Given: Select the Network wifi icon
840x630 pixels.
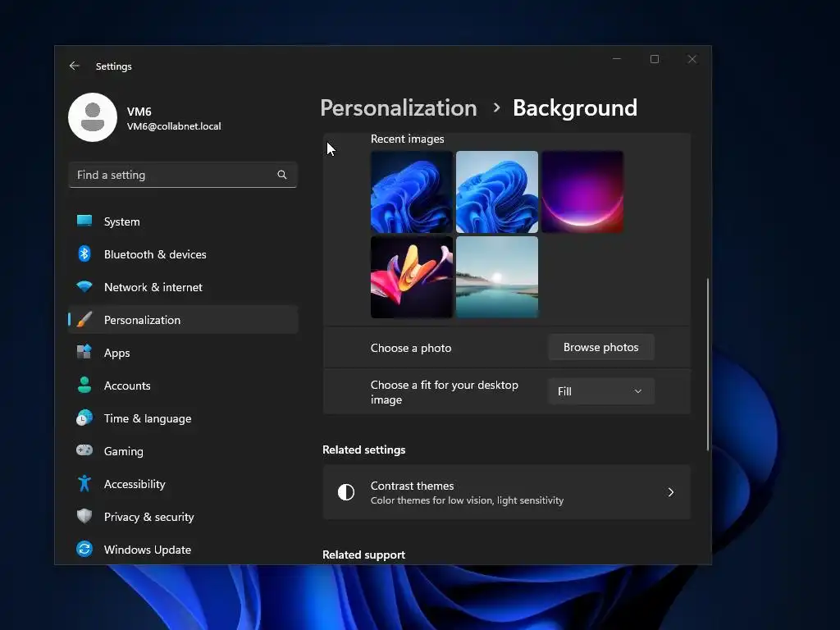Looking at the screenshot, I should 84,286.
